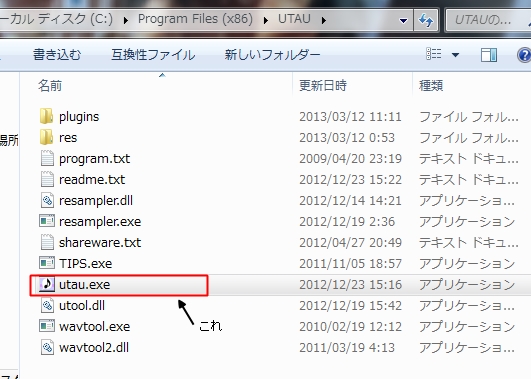Select the file name utool.dll
Screen dimensions: 531x379
[82, 306]
